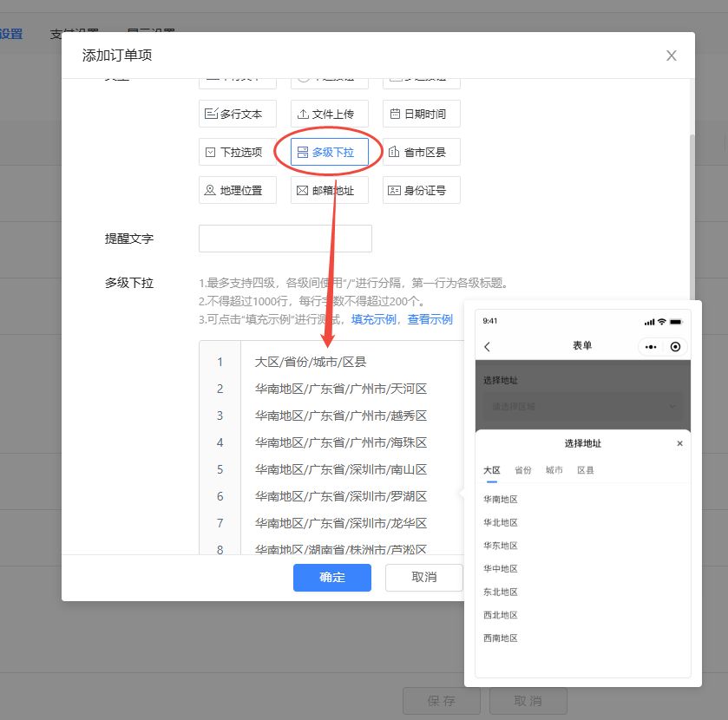The height and width of the screenshot is (720, 728).
Task: Click 取消 in the dialog footer
Action: [x=423, y=577]
